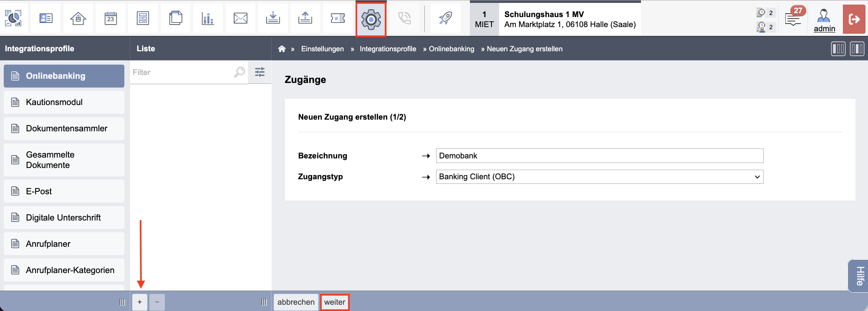The height and width of the screenshot is (311, 868).
Task: Click the Bezeichnung field with Demobank
Action: pos(600,155)
